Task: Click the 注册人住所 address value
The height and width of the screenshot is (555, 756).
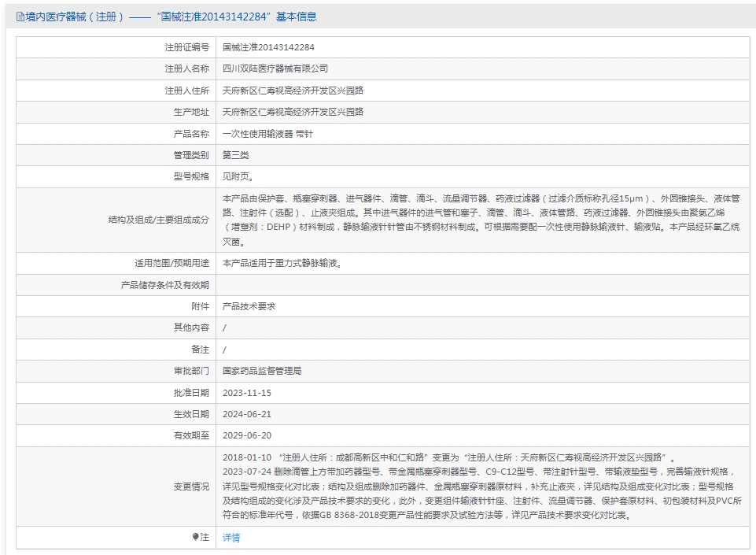Action: [293, 91]
